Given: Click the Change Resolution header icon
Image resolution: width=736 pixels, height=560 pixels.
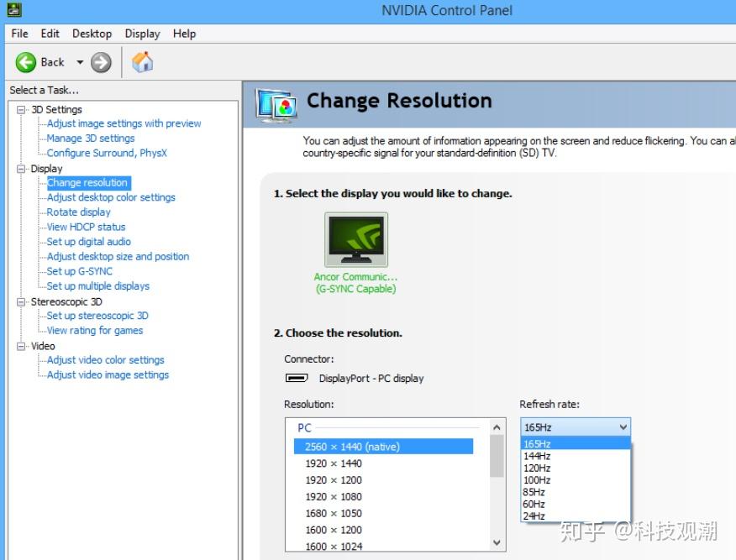Looking at the screenshot, I should click(276, 105).
